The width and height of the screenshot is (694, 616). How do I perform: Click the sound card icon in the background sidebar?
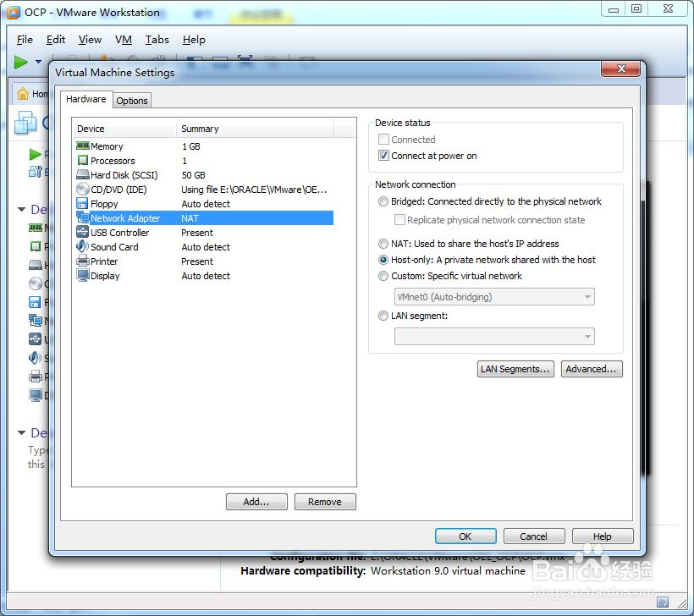coord(35,358)
